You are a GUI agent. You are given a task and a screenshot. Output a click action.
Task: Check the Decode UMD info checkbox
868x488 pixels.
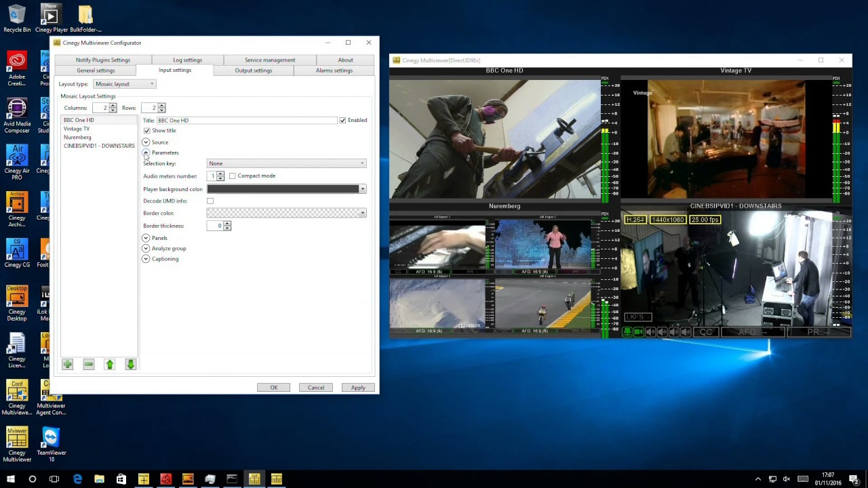pyautogui.click(x=210, y=201)
